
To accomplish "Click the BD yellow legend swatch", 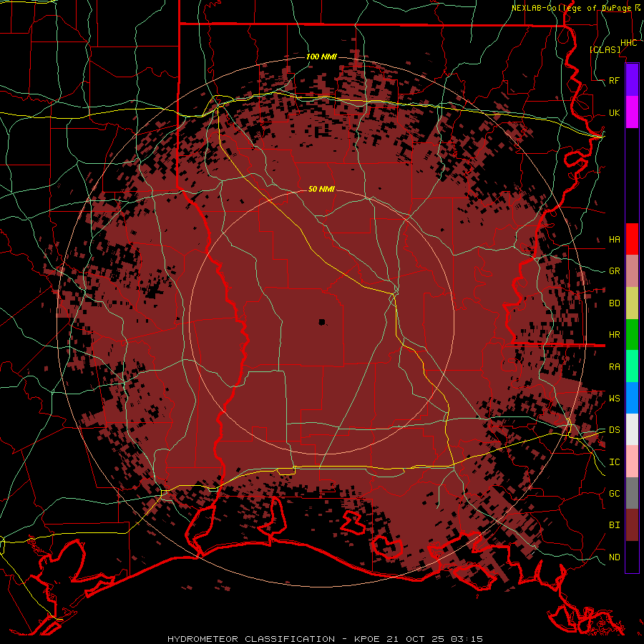I will pyautogui.click(x=632, y=303).
